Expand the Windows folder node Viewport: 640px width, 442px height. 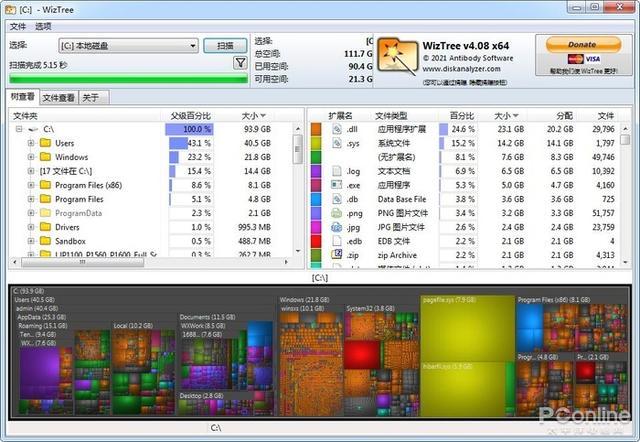(31, 157)
